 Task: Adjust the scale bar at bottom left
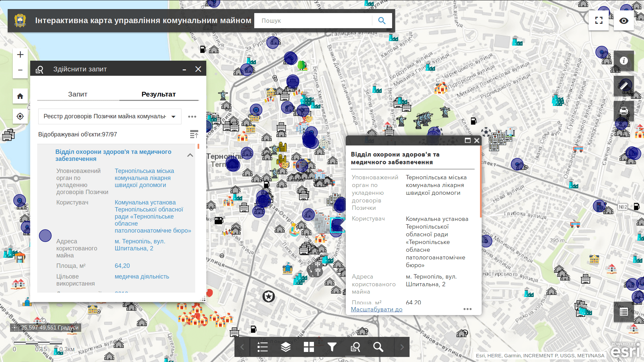pos(39,344)
